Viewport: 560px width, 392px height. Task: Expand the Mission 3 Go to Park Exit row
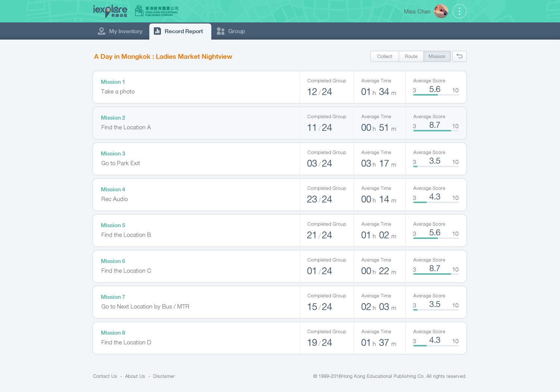pos(196,159)
